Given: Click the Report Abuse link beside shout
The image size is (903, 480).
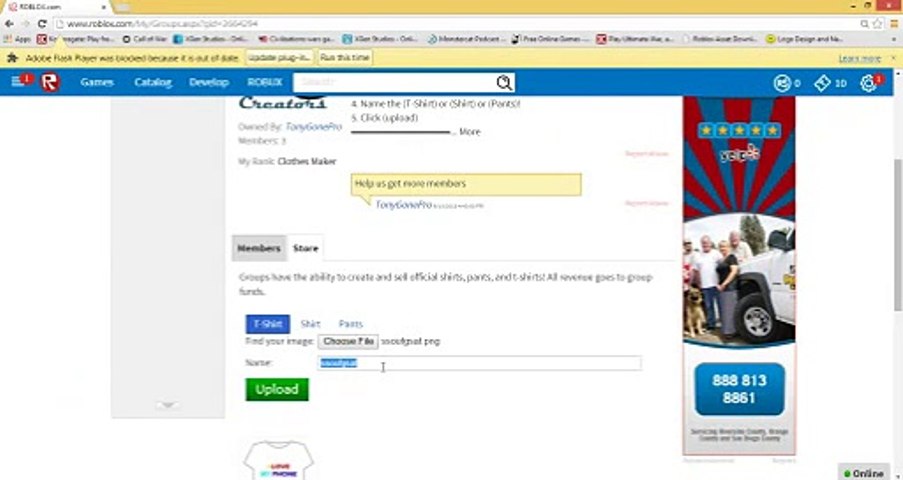Looking at the screenshot, I should coord(647,203).
